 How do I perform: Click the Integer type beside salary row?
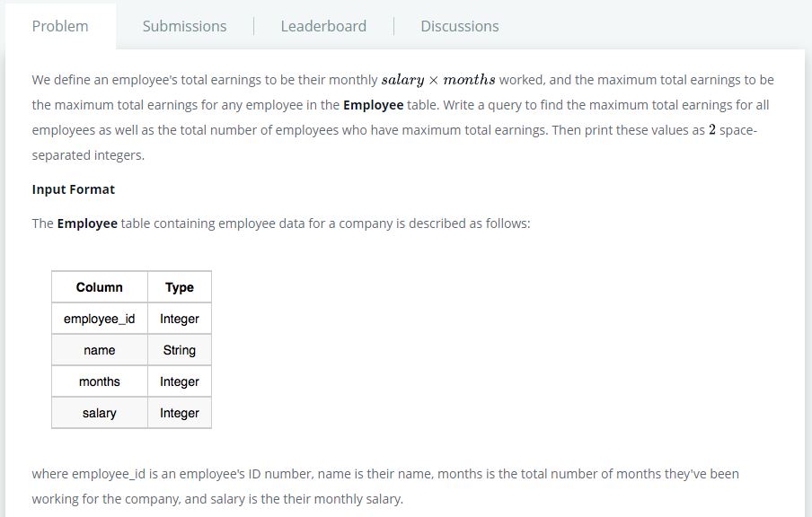point(180,413)
